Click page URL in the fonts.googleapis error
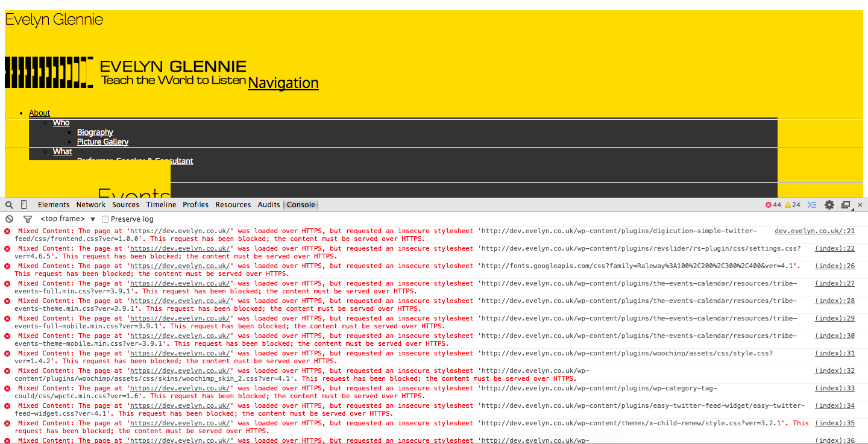This screenshot has height=444, width=868. [x=180, y=266]
